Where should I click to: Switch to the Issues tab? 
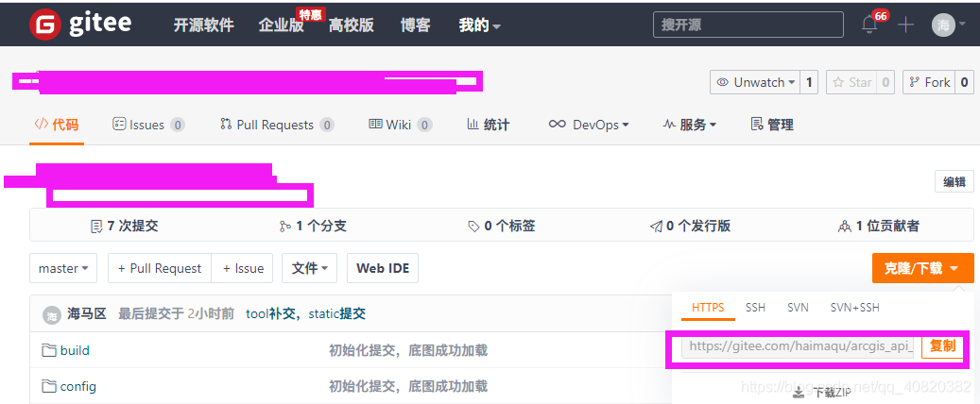click(148, 125)
